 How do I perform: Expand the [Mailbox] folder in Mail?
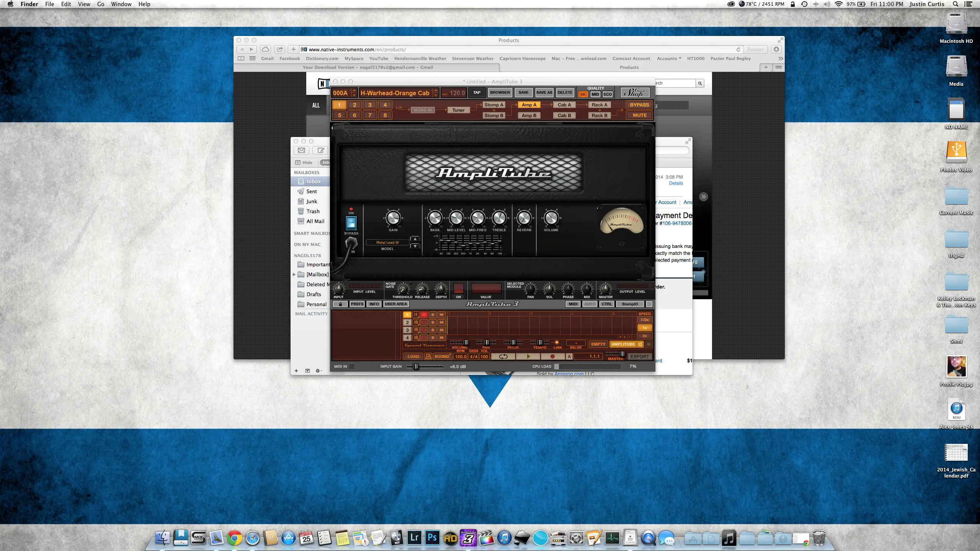tap(294, 274)
